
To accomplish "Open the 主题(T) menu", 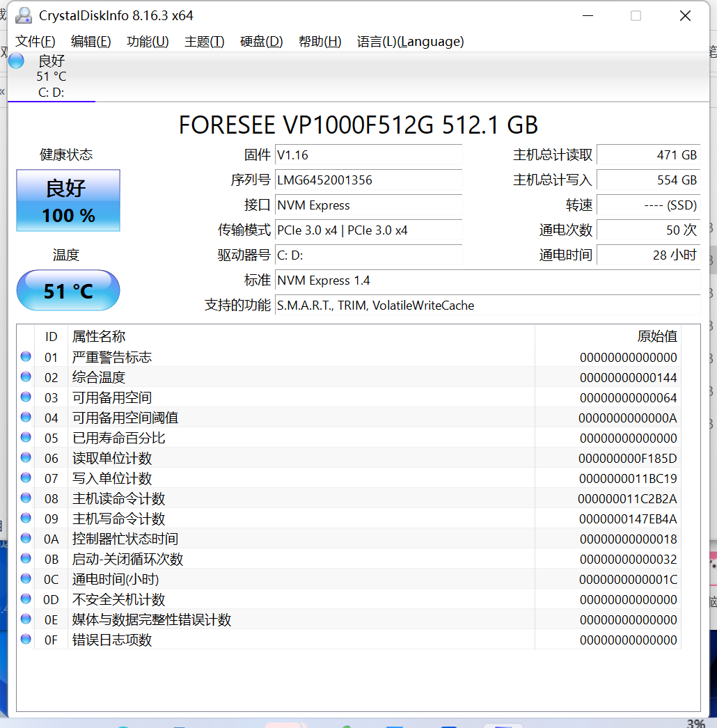I will 204,42.
